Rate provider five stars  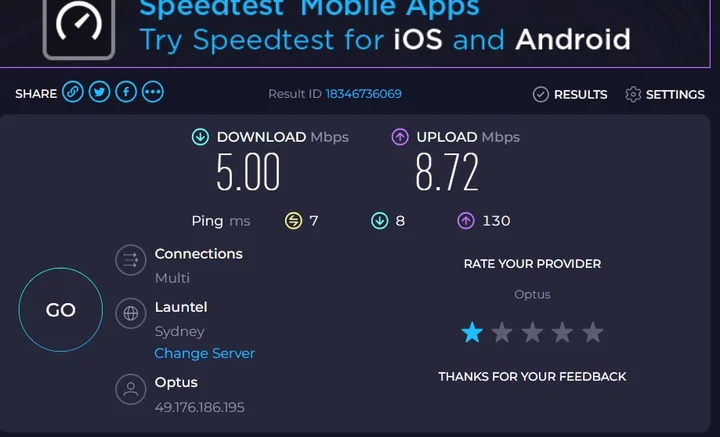tap(593, 332)
